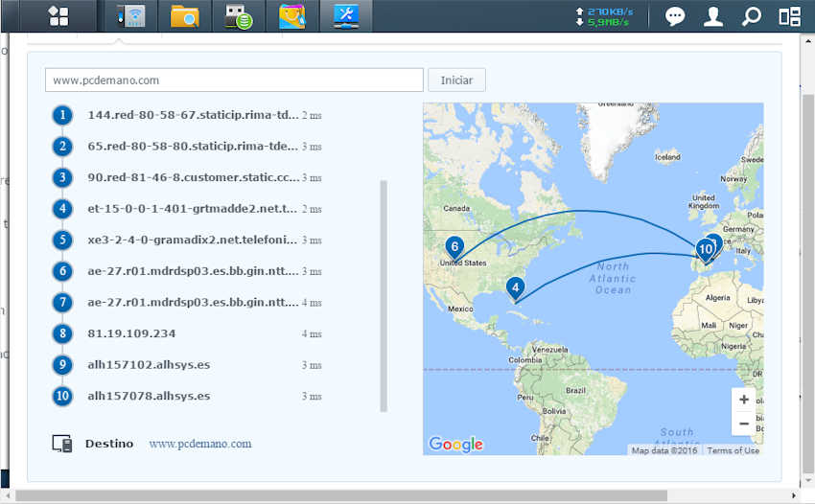Select hop 10 number badge
The height and width of the screenshot is (504, 815).
tap(62, 396)
